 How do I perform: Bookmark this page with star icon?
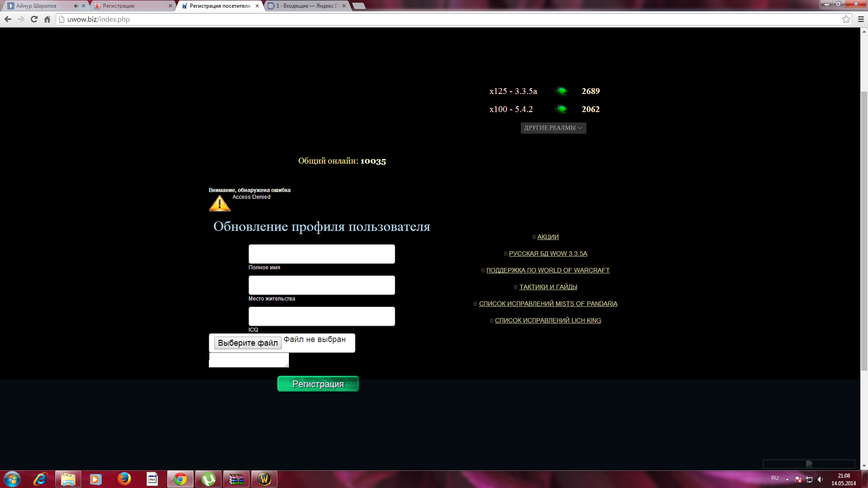[846, 19]
